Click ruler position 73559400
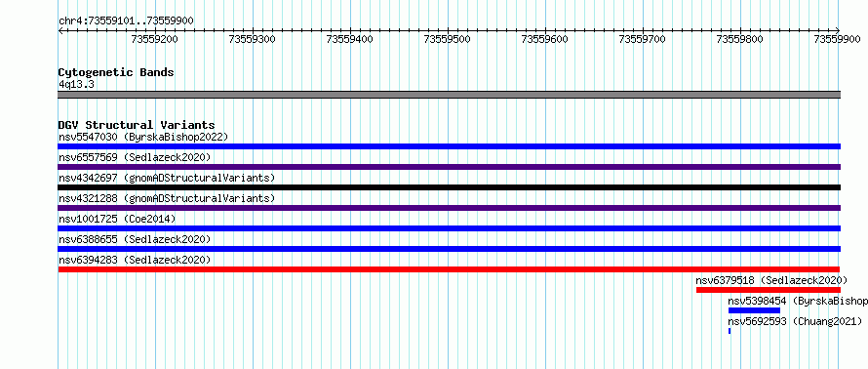Viewport: 868px width, 369px height. click(350, 39)
